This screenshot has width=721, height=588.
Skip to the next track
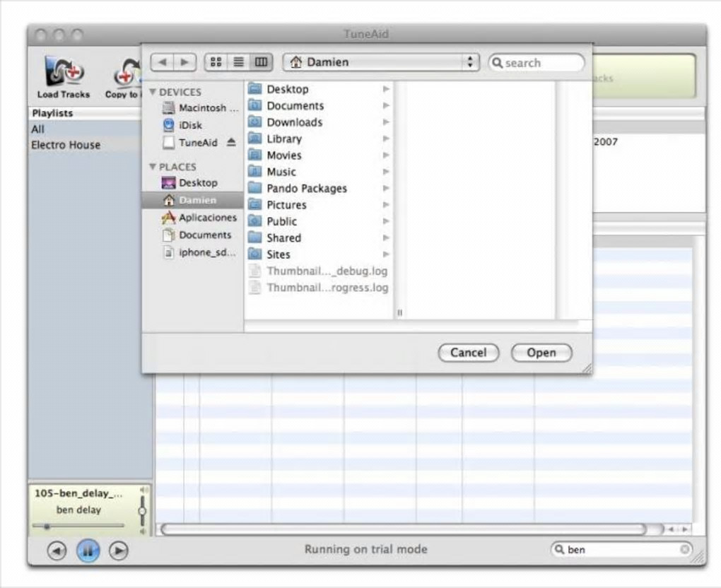pyautogui.click(x=119, y=551)
